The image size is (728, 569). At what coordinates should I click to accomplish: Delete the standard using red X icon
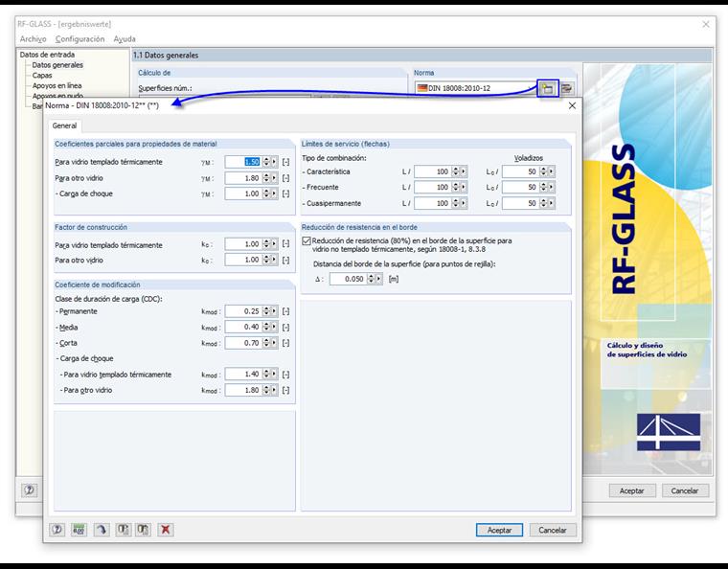click(166, 530)
